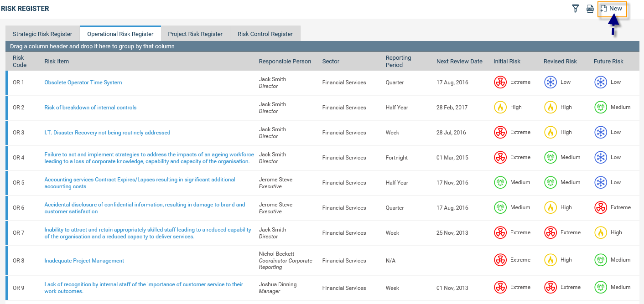Click the green bell Medium Revised Risk icon for OR 4
The width and height of the screenshot is (644, 304).
pyautogui.click(x=551, y=157)
